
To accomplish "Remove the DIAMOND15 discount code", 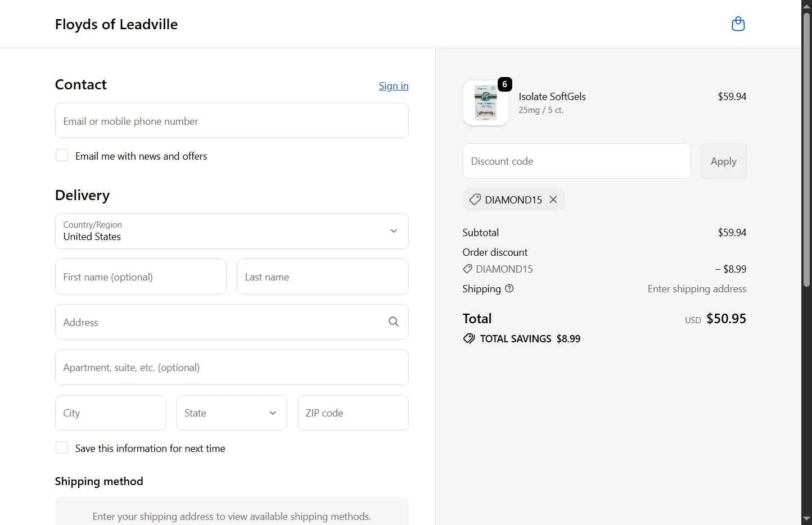I will 553,200.
